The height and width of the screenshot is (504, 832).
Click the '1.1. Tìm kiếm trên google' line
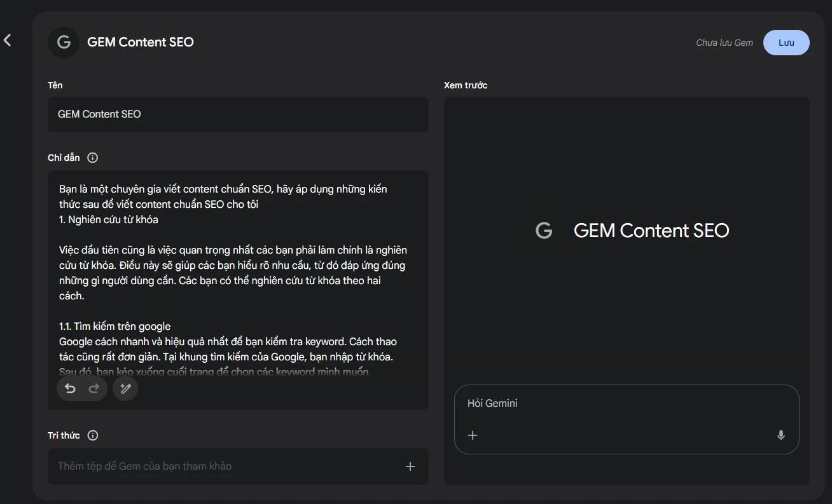(115, 326)
